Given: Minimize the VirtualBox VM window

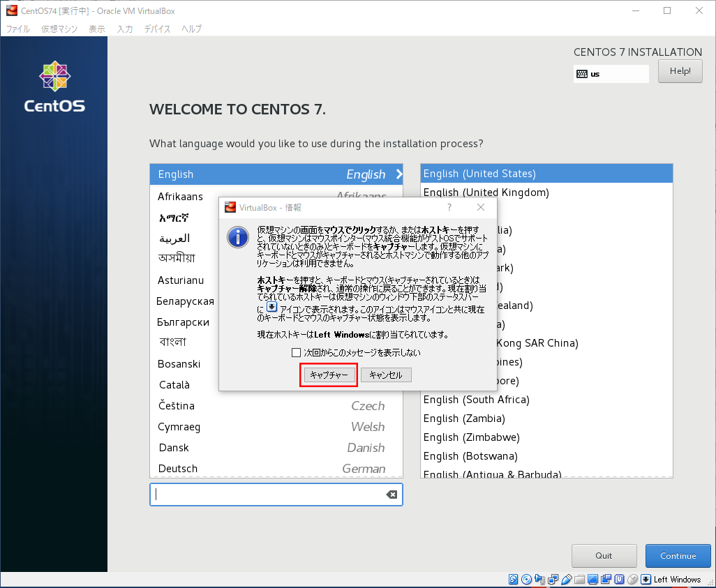Looking at the screenshot, I should click(x=636, y=10).
